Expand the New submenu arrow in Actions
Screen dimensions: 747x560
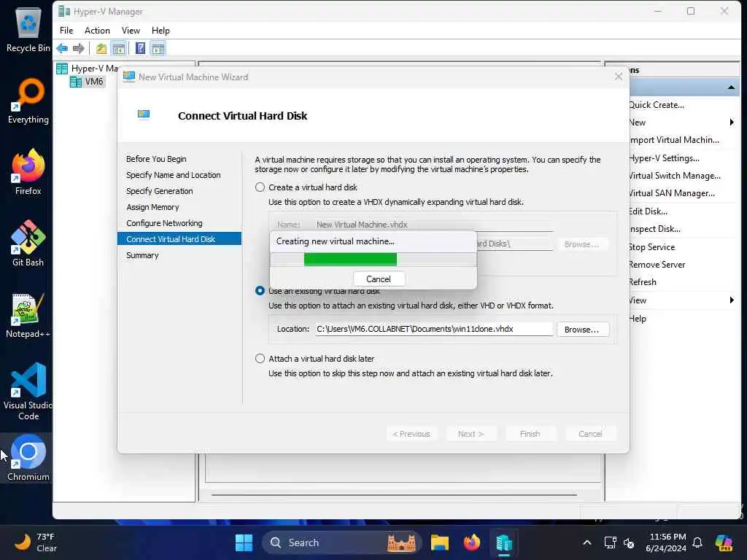732,122
